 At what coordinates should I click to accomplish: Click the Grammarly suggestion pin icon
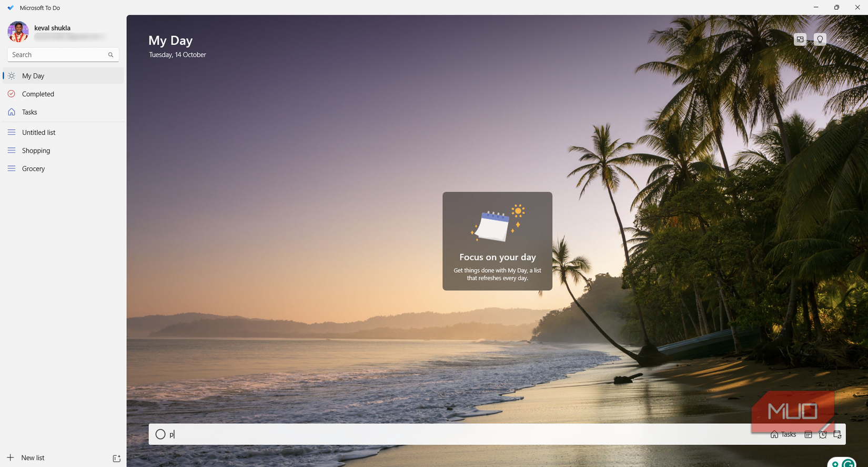click(835, 464)
